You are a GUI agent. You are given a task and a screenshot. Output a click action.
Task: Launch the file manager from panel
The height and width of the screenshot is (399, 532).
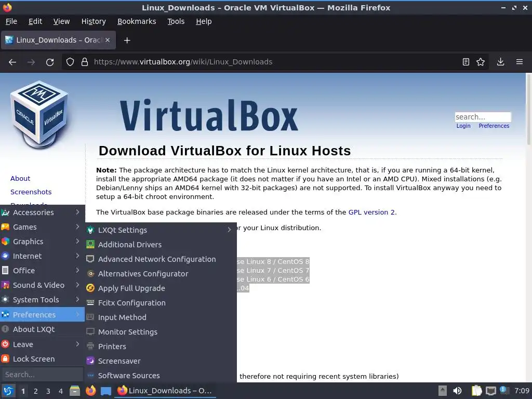pos(75,391)
